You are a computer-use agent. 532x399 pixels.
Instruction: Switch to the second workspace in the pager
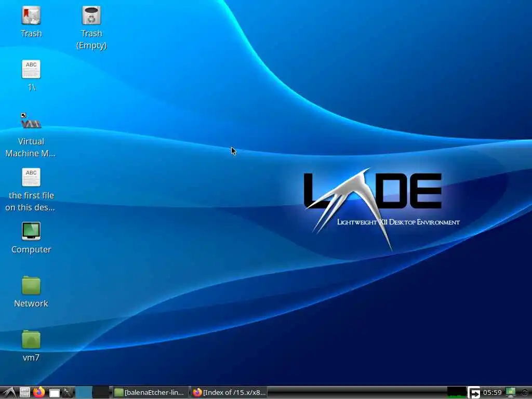[101, 392]
